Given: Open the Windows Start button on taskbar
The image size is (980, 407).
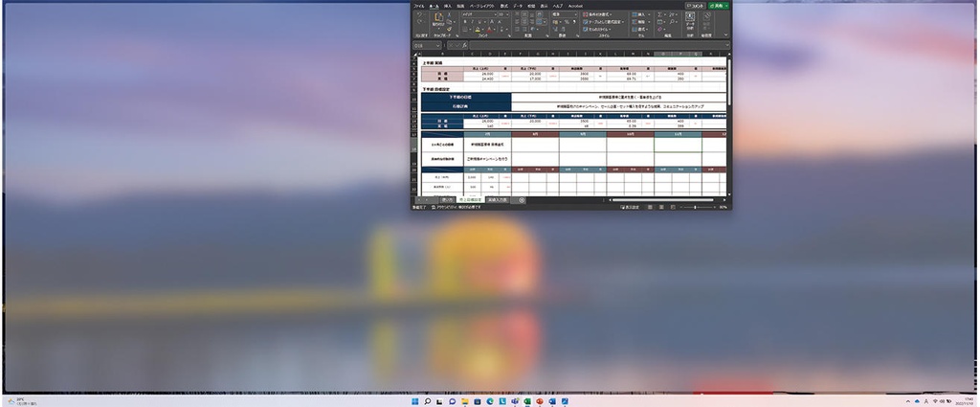Looking at the screenshot, I should pyautogui.click(x=414, y=401).
